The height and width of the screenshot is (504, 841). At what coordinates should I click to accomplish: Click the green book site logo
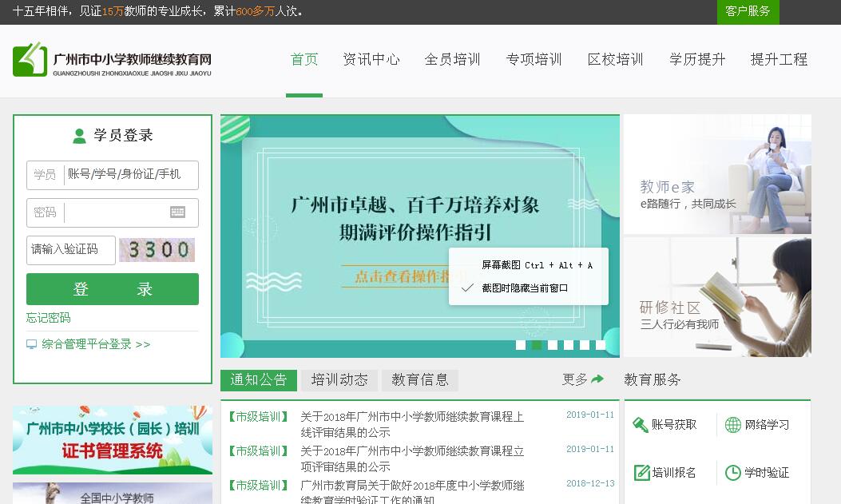tap(30, 59)
